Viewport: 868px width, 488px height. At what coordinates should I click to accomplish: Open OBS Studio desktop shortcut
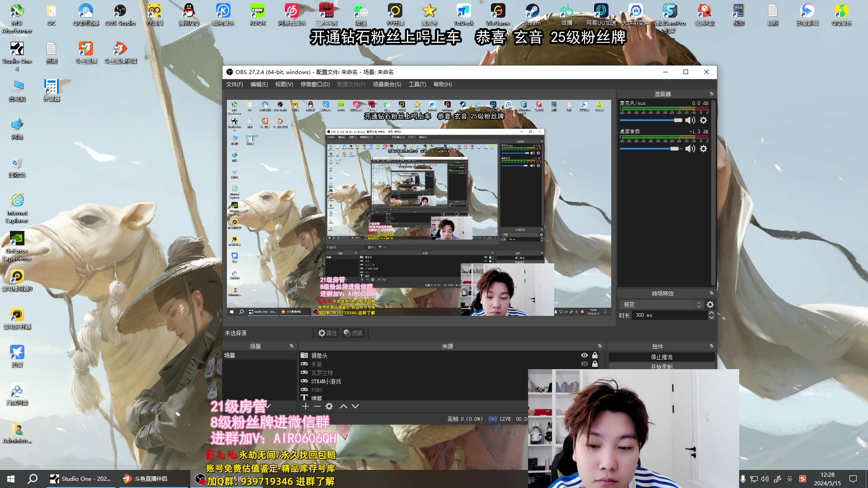120,14
